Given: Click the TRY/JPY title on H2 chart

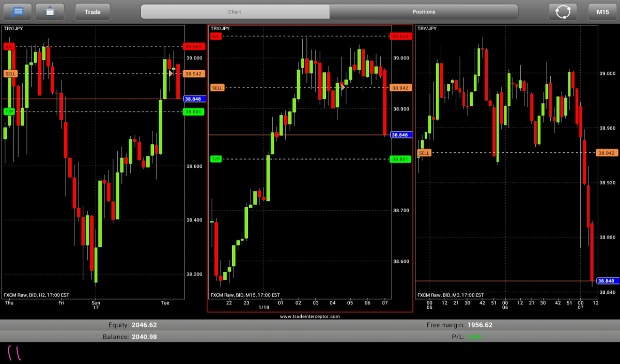Looking at the screenshot, I should 13,29.
